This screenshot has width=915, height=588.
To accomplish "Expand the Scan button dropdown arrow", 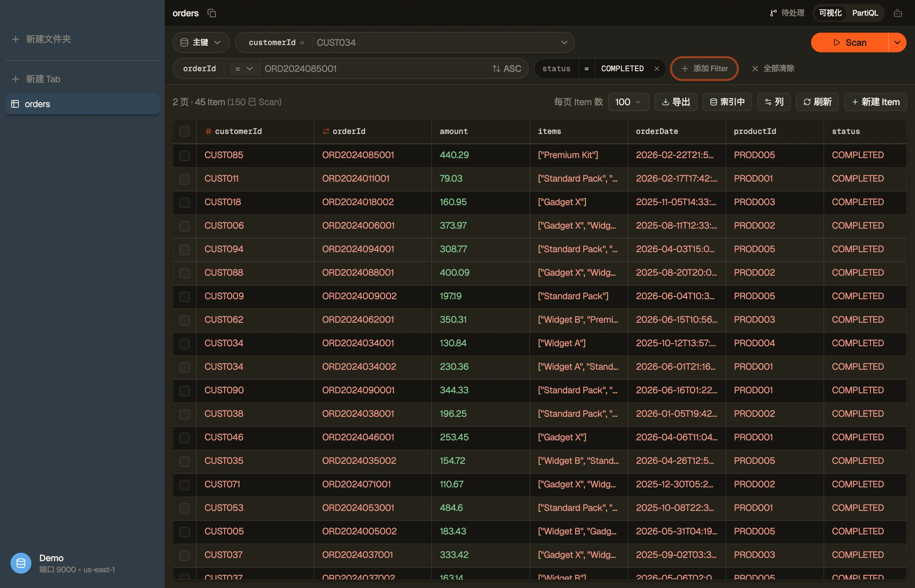I will (897, 42).
